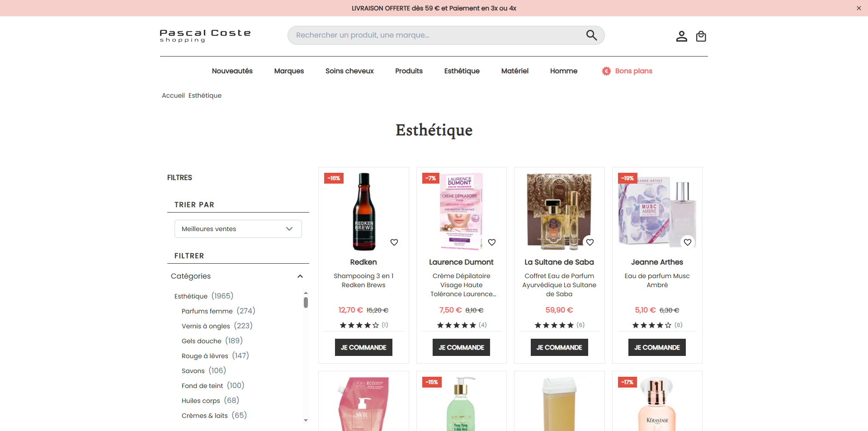
Task: Click the Esthétique breadcrumb link
Action: [205, 95]
